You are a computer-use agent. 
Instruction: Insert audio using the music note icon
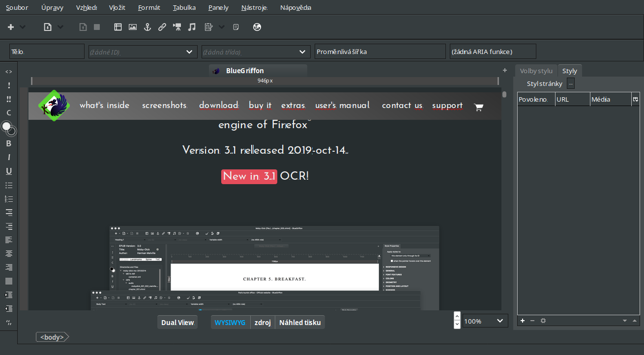[192, 27]
